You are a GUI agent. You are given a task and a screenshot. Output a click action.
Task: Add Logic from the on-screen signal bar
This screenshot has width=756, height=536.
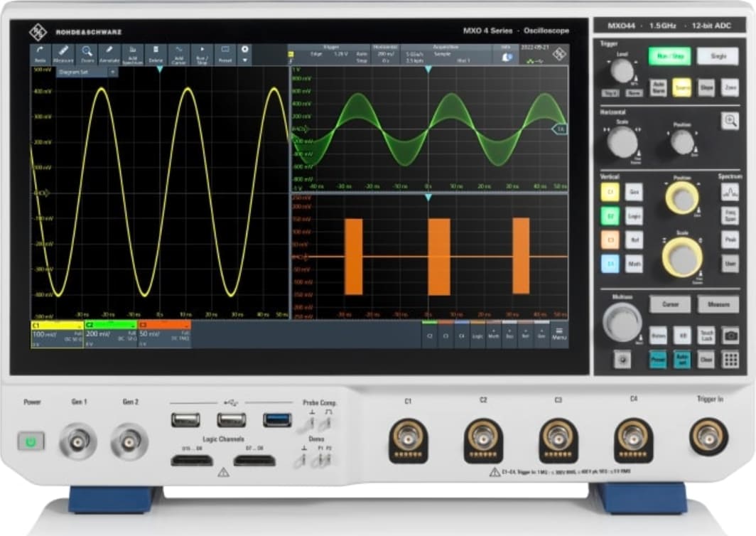coord(477,334)
